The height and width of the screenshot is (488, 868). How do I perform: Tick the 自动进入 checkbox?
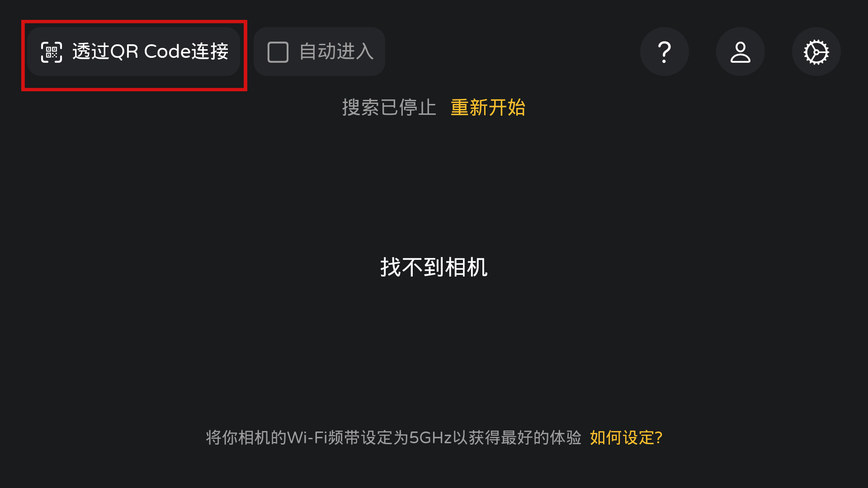(x=278, y=52)
